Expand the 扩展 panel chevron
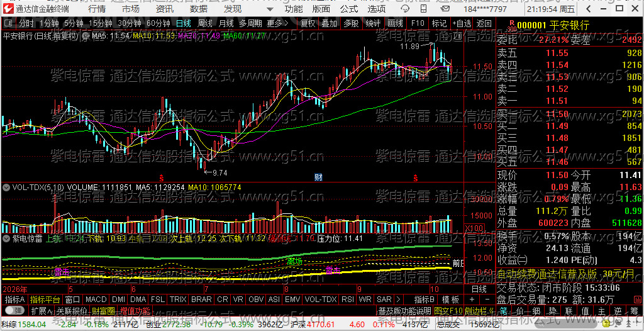The image size is (644, 331). click(42, 310)
